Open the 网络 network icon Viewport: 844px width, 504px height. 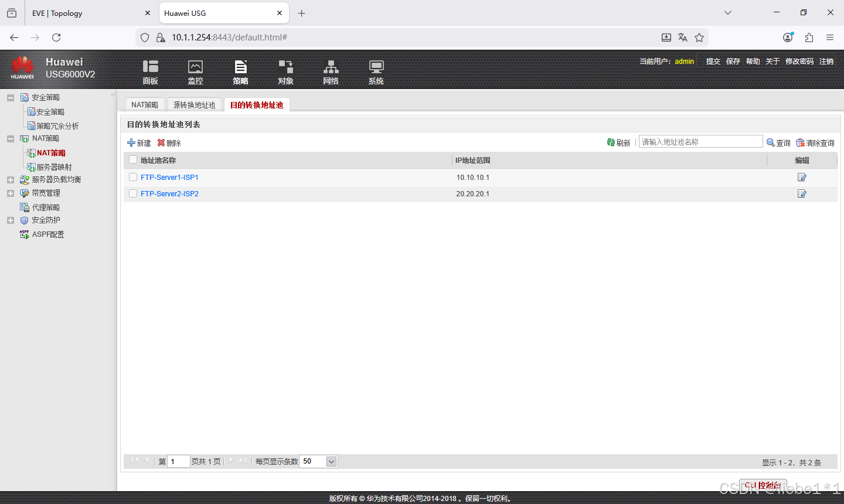point(331,72)
